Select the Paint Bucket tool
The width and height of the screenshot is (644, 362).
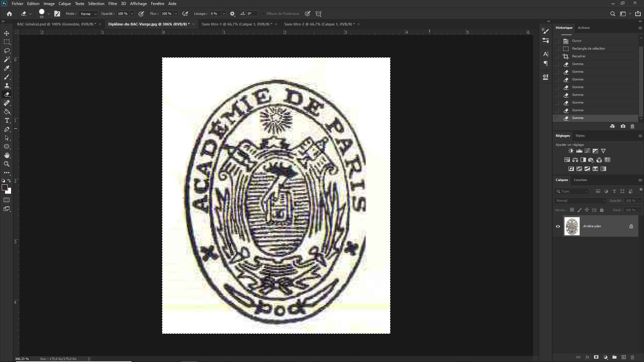point(7,112)
